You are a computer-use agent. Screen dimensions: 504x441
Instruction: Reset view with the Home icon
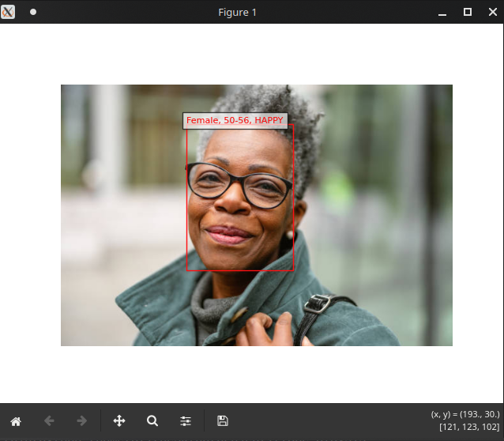pyautogui.click(x=16, y=421)
